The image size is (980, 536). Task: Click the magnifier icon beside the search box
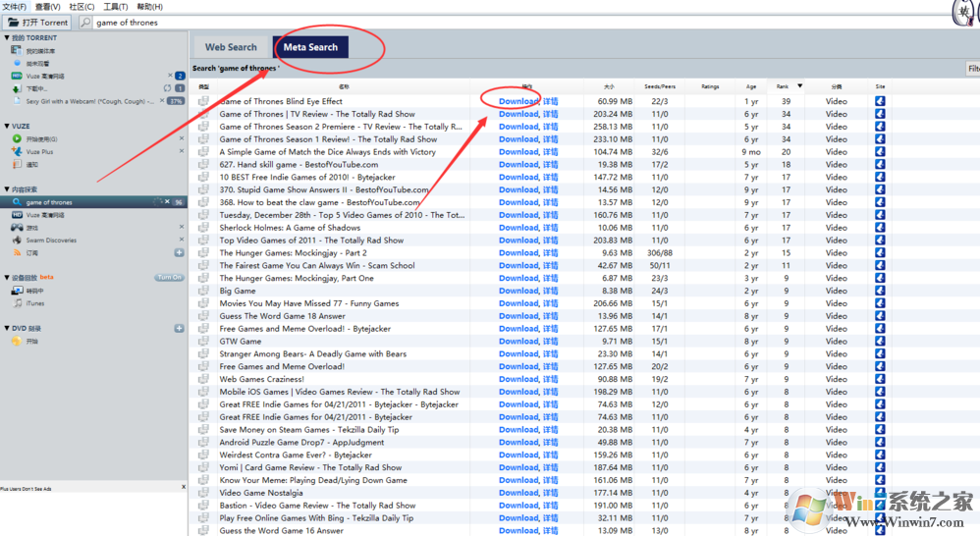click(x=85, y=23)
